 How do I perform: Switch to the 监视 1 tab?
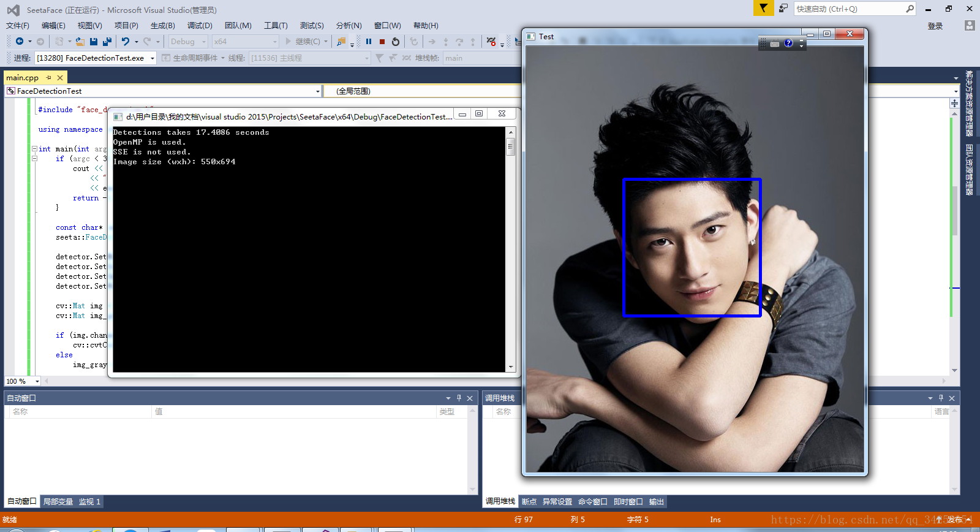(x=89, y=501)
